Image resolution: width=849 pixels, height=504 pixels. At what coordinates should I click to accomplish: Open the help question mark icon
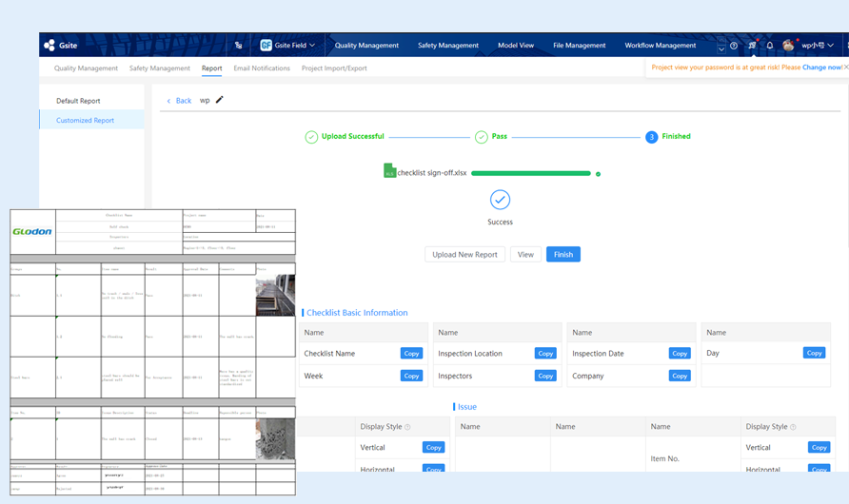coord(734,46)
